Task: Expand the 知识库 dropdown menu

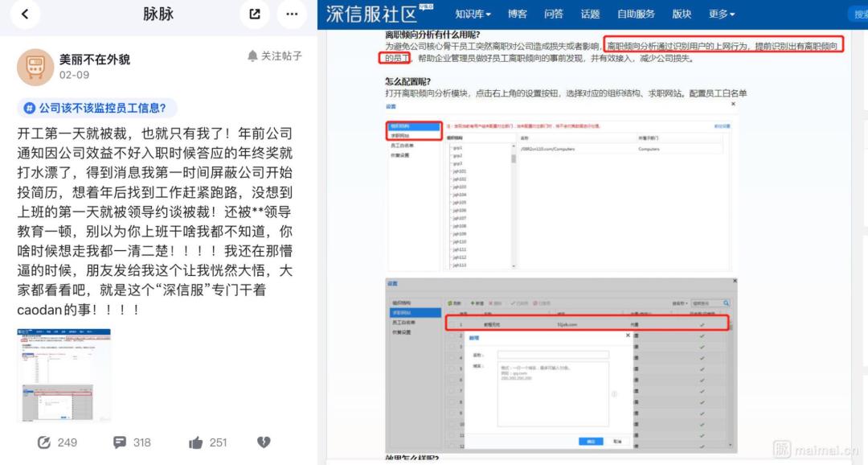Action: point(473,14)
